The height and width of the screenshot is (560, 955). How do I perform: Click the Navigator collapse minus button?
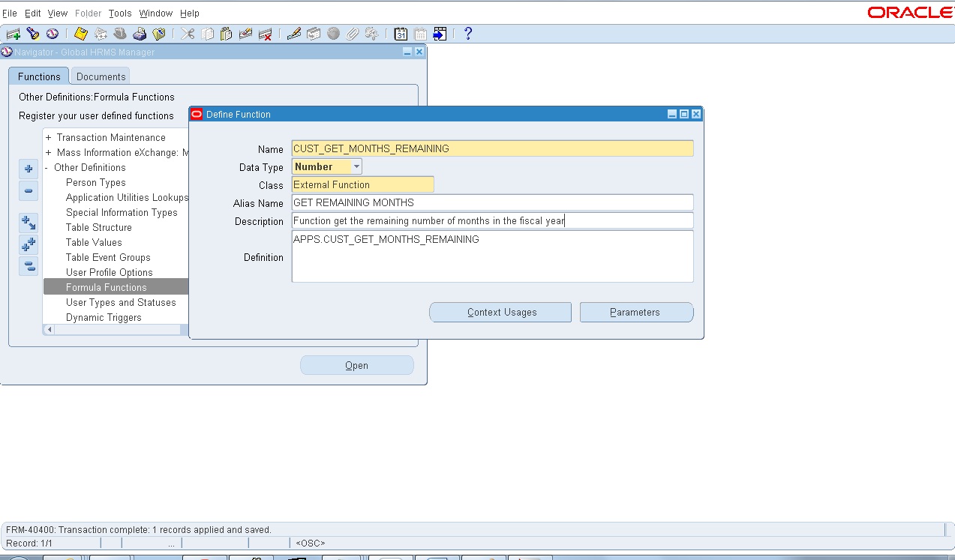29,191
